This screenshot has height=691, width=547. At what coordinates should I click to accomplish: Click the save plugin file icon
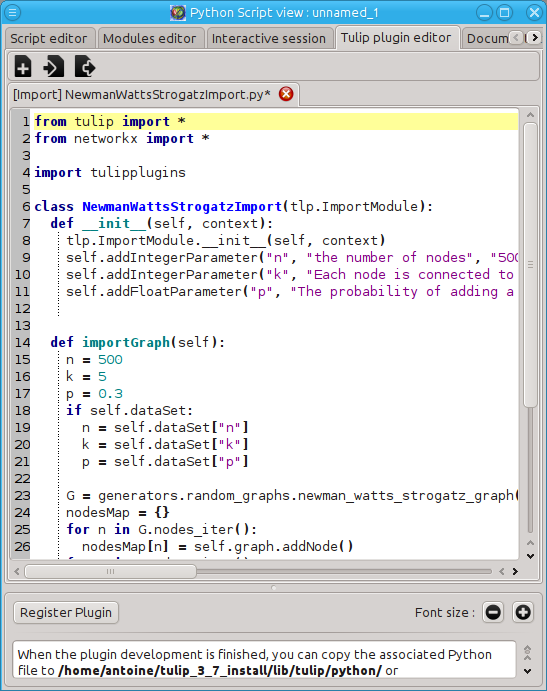[x=85, y=67]
